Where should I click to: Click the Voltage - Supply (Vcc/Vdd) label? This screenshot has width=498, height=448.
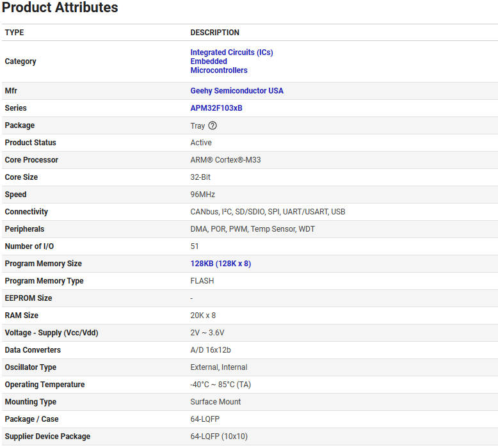[51, 333]
